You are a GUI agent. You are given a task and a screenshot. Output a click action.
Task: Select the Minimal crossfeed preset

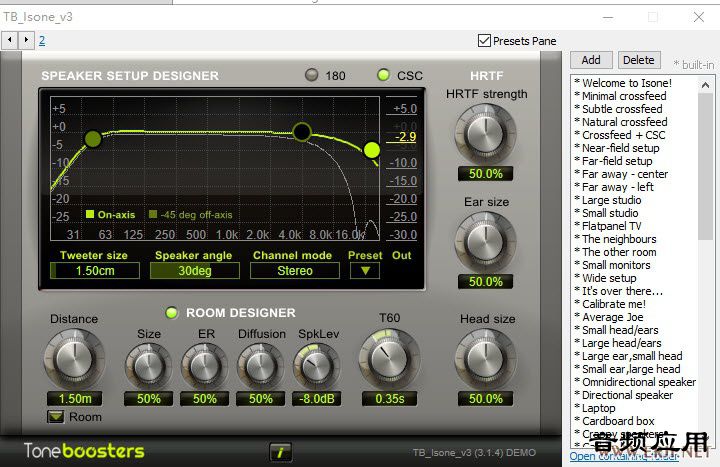pyautogui.click(x=620, y=96)
